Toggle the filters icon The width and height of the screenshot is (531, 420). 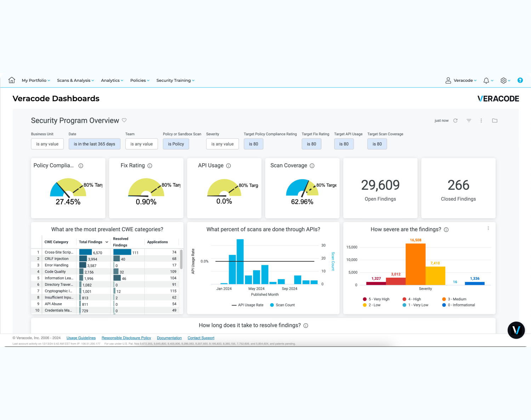click(469, 120)
